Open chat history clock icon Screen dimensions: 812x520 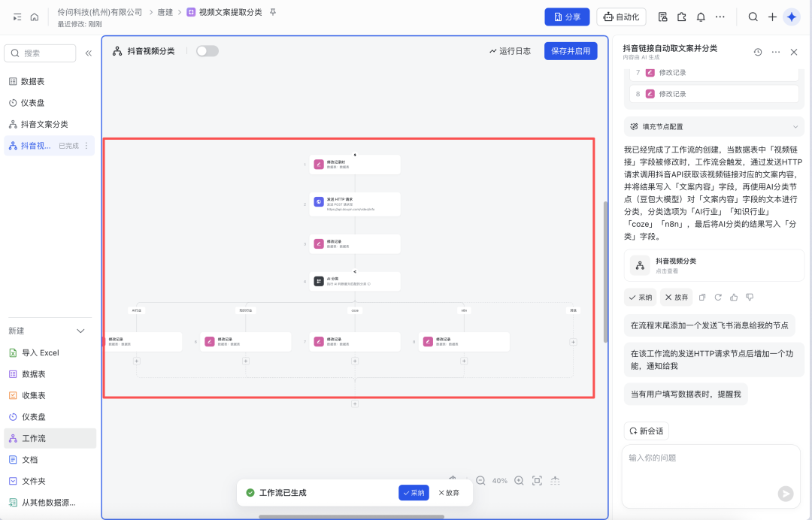[x=758, y=52]
